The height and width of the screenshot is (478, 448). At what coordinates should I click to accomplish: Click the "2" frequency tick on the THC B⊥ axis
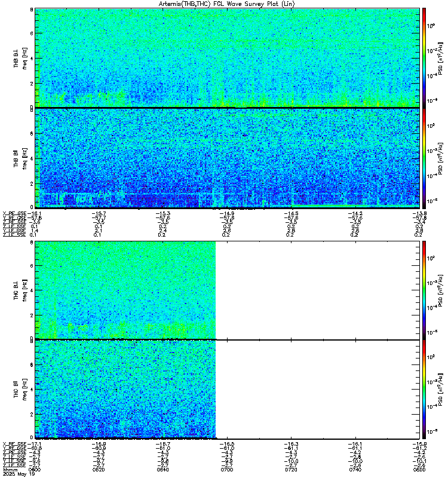coord(32,315)
